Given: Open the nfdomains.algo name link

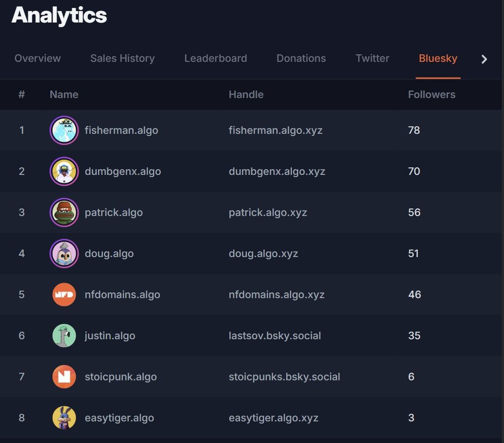Looking at the screenshot, I should point(122,294).
